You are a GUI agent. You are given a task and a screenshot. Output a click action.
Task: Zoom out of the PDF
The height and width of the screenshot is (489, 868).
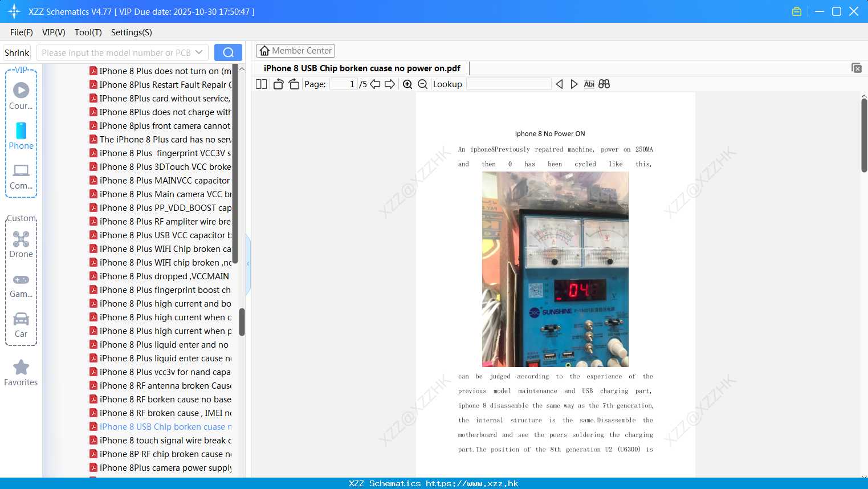coord(422,84)
